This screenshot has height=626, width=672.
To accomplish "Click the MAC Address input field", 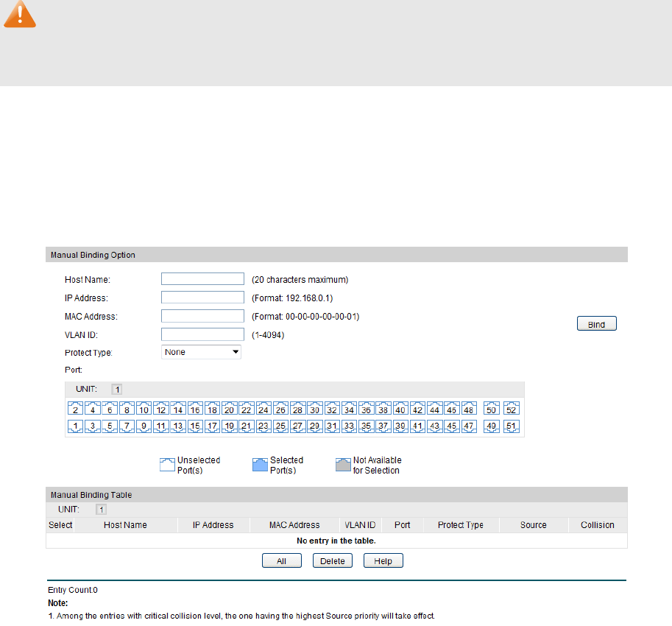I will pos(202,315).
